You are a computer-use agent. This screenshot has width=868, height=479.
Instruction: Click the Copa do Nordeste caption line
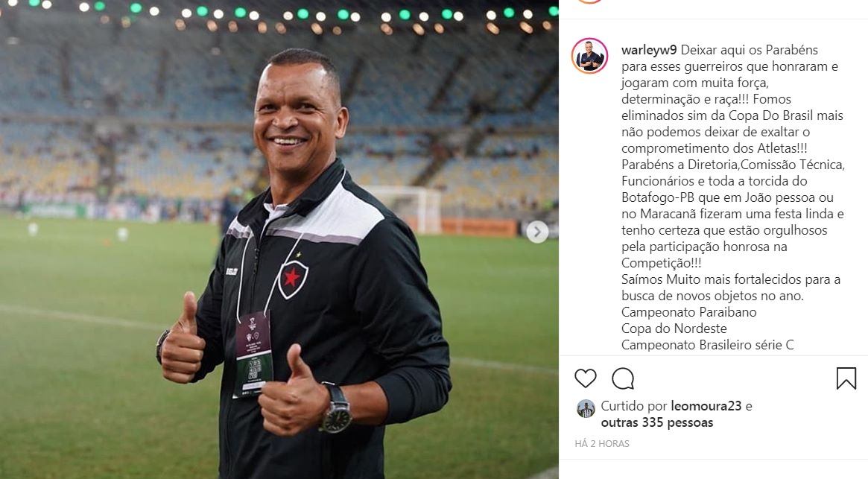pos(674,329)
